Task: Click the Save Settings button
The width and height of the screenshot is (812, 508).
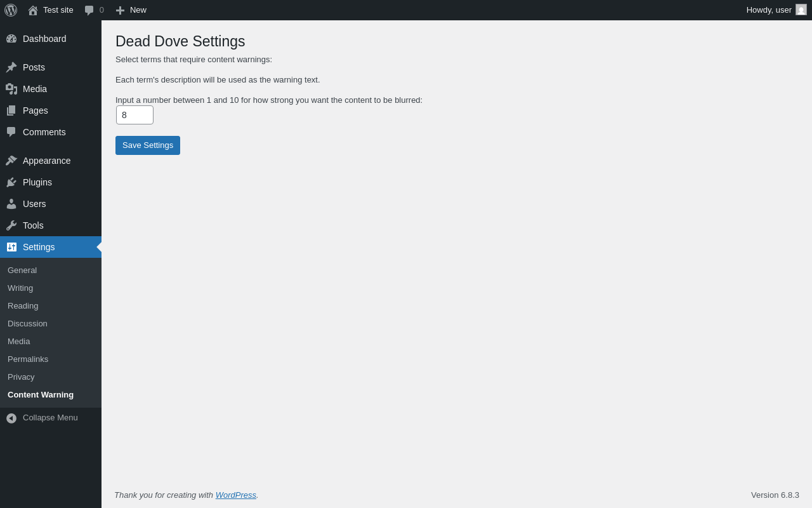Action: pyautogui.click(x=148, y=145)
